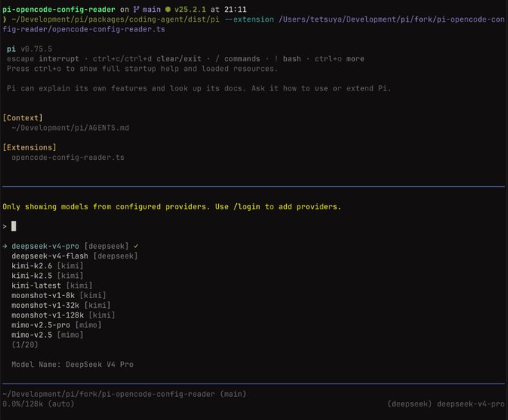Image resolution: width=508 pixels, height=420 pixels.
Task: Click the checkmark beside deepseek-v4-pro
Action: click(136, 246)
